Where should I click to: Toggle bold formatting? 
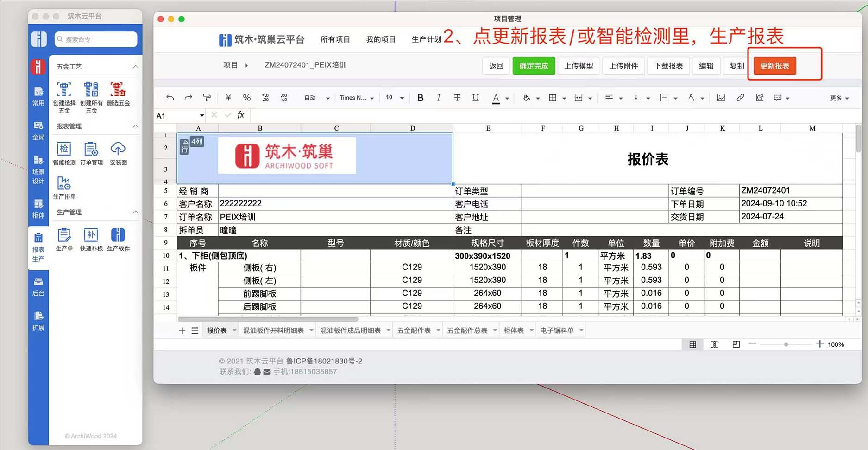(x=420, y=98)
